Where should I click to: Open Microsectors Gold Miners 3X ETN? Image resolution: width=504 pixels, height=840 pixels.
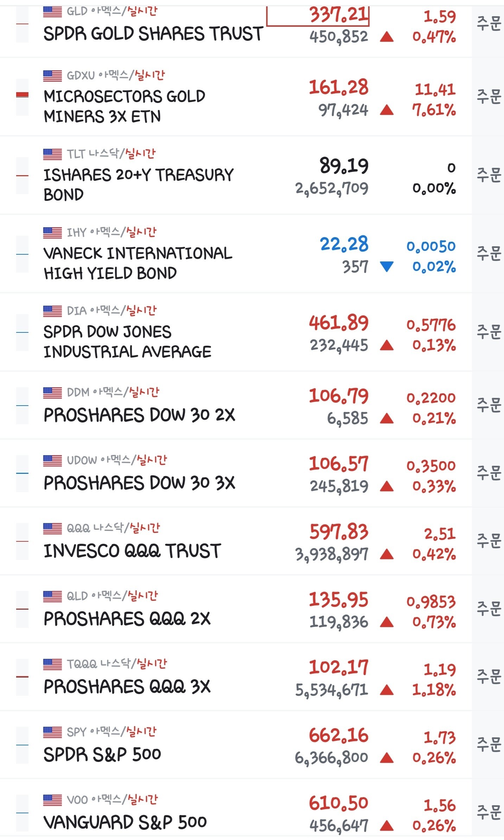(236, 97)
